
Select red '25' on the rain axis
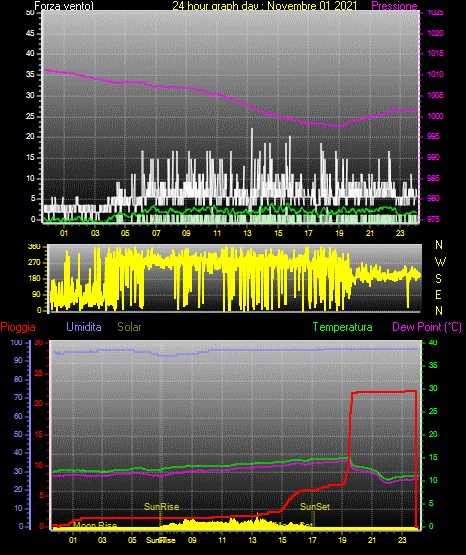(39, 373)
